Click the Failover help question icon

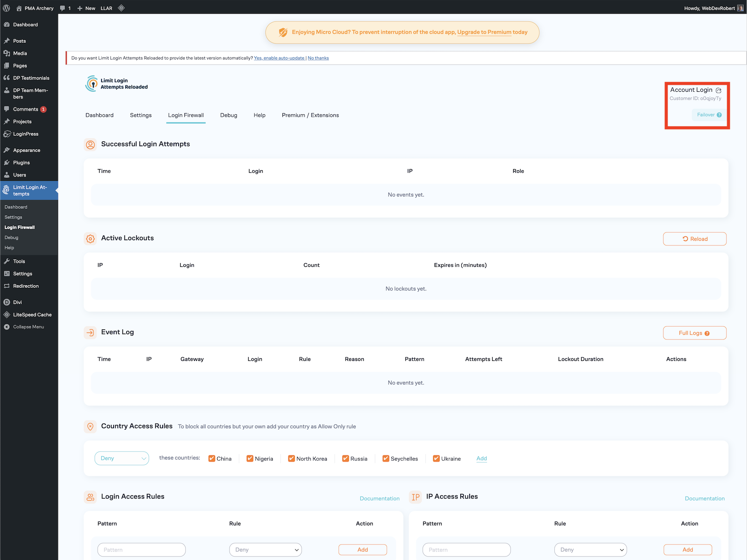(719, 115)
